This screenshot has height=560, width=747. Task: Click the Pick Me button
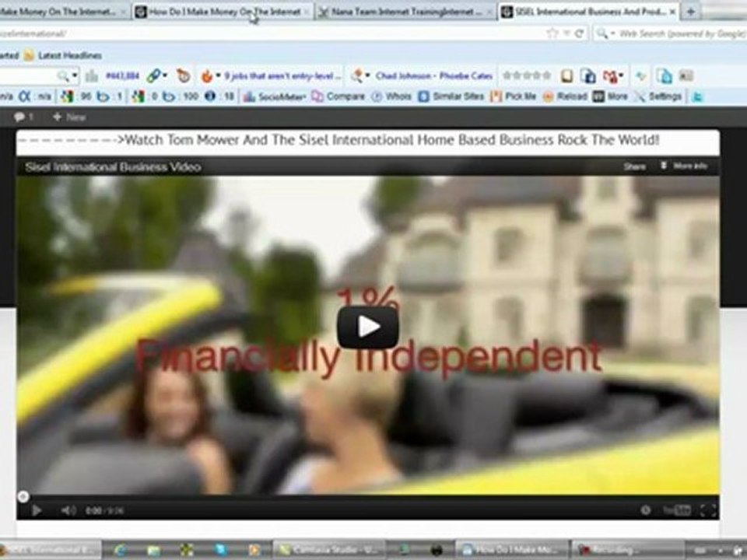click(x=514, y=96)
